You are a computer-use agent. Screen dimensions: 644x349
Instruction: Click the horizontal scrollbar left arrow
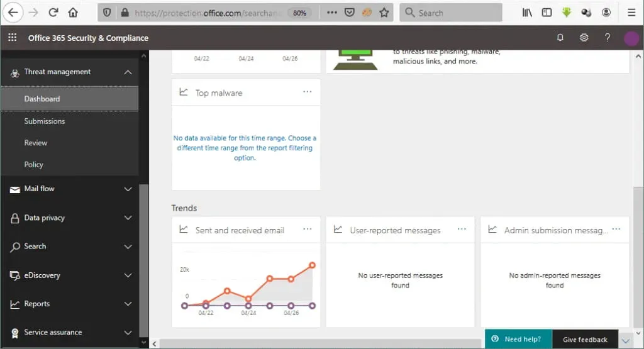155,344
